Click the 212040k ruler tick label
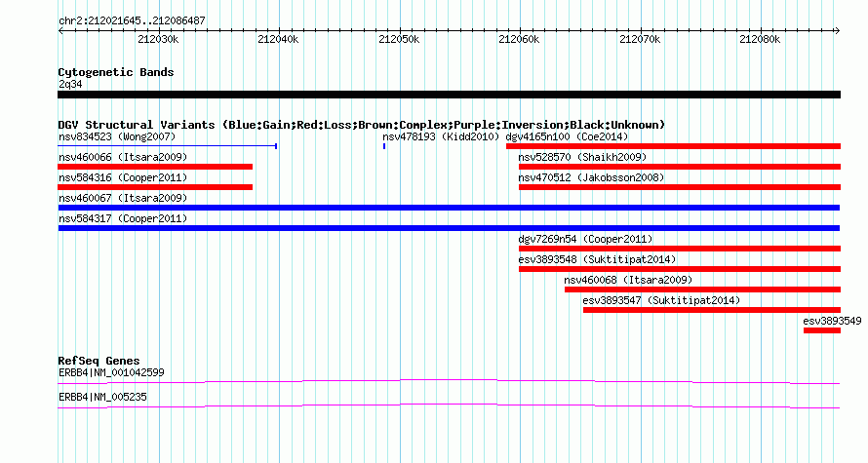 tap(279, 39)
